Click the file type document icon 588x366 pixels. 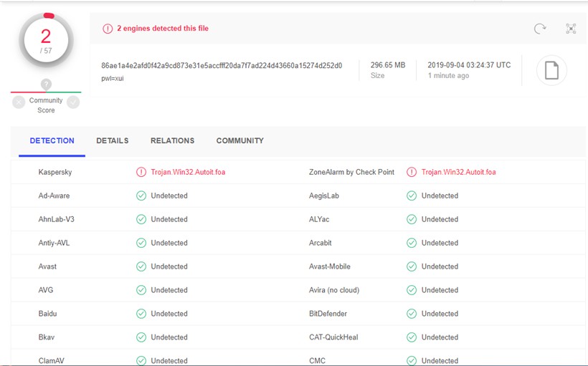551,70
